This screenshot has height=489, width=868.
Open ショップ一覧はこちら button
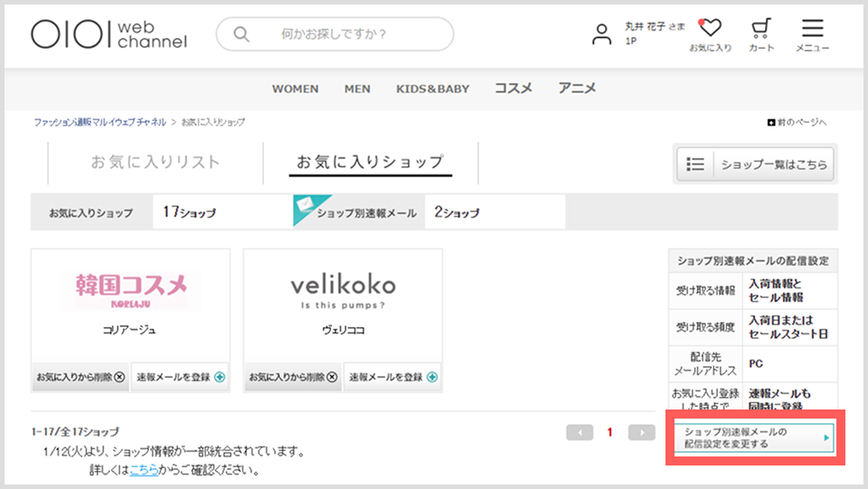[755, 165]
